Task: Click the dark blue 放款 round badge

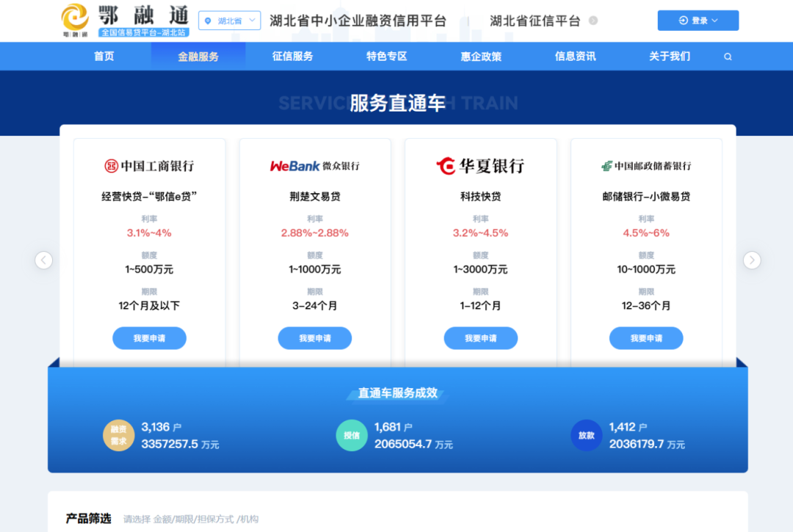Action: [586, 435]
